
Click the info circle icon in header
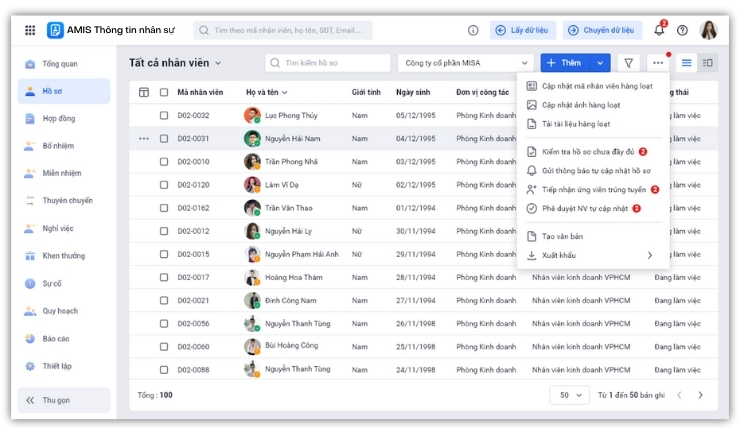pyautogui.click(x=473, y=30)
